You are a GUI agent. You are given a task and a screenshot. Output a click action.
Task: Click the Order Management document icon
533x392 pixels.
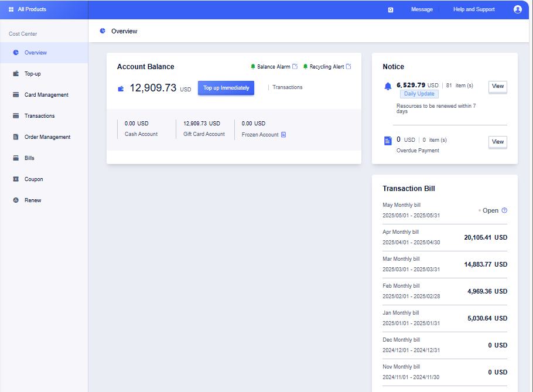tap(16, 137)
